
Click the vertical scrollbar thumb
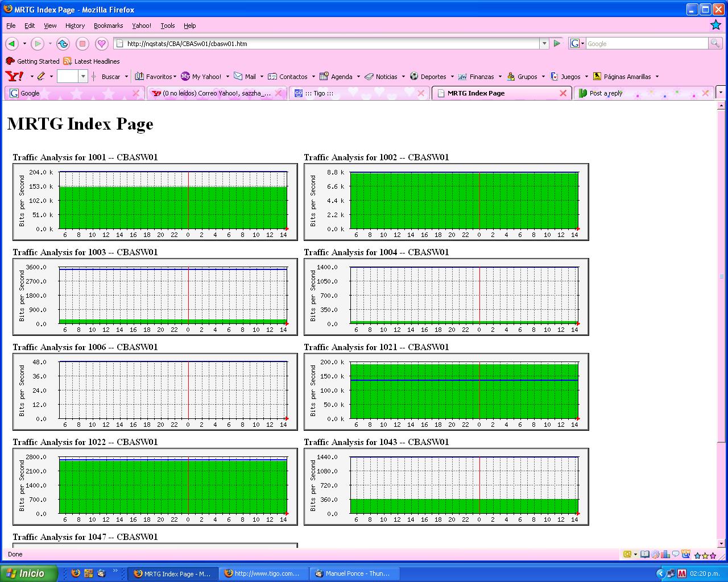(x=722, y=276)
